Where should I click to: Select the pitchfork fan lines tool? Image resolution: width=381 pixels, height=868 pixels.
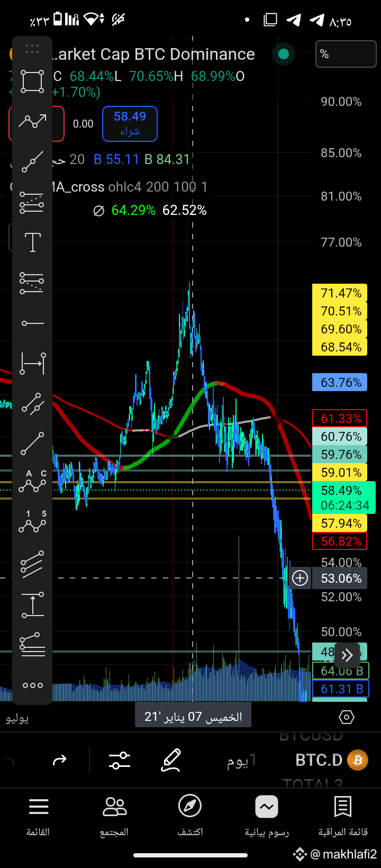[32, 564]
